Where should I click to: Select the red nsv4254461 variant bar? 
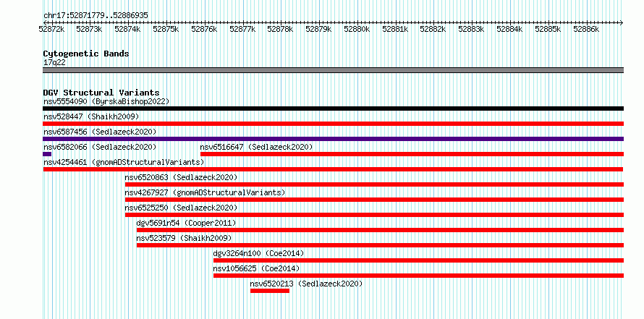[333, 169]
